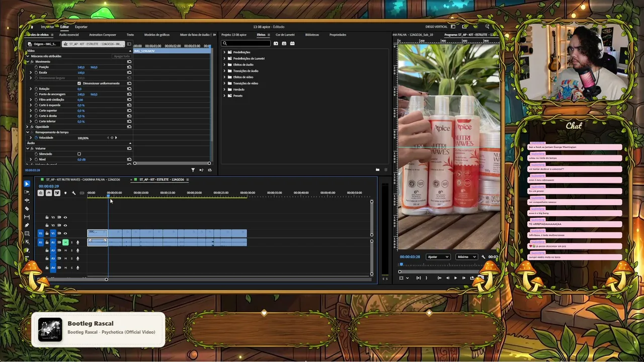Switch to the Exportar workspace tab
The width and height of the screenshot is (644, 362).
[x=81, y=27]
